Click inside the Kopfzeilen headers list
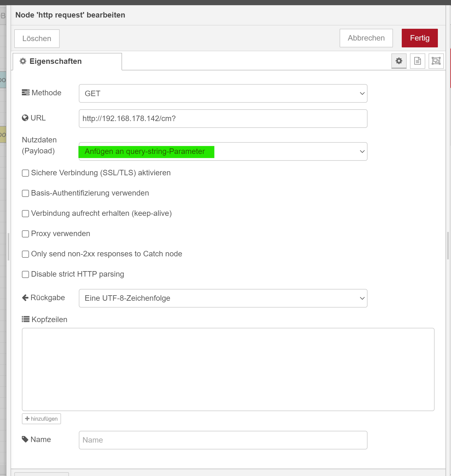Screen dimensions: 451x476 (x=228, y=369)
